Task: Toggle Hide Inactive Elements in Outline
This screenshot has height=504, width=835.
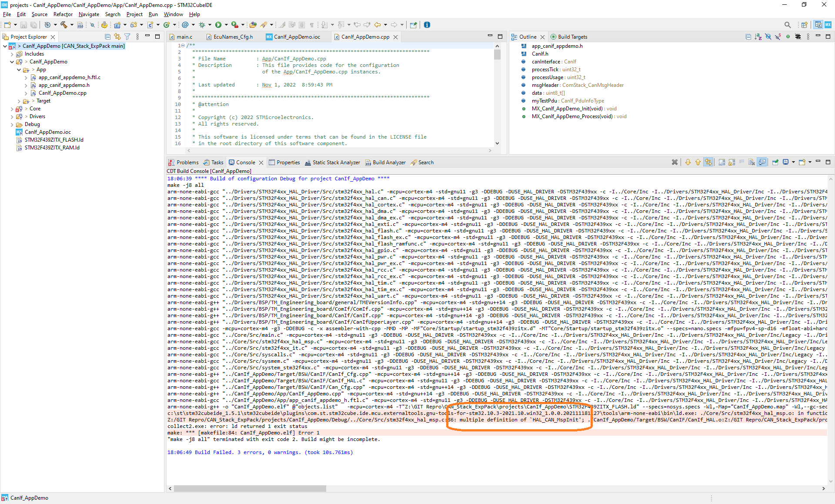Action: coord(798,37)
